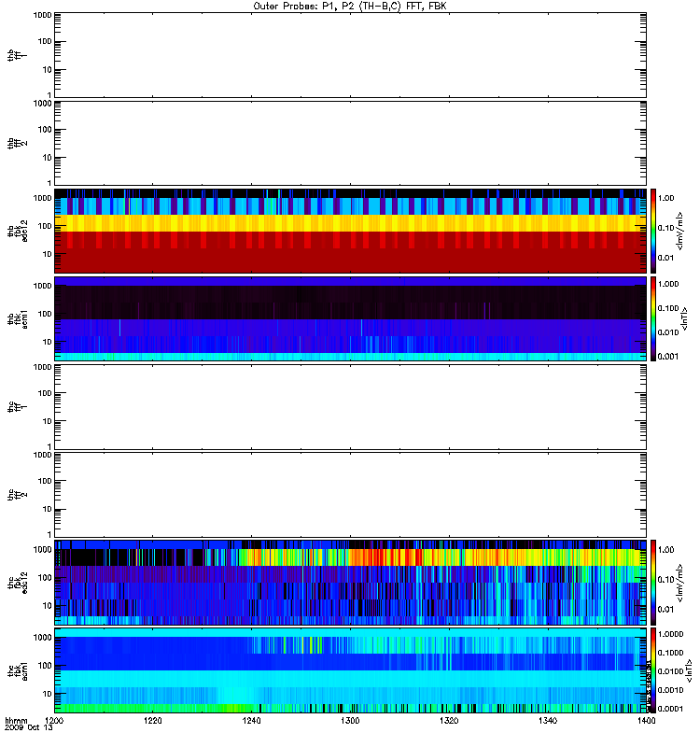Click the '1.0000' value on thc scm1 color bar
Viewport: 700px width, 747px height.
coord(670,634)
